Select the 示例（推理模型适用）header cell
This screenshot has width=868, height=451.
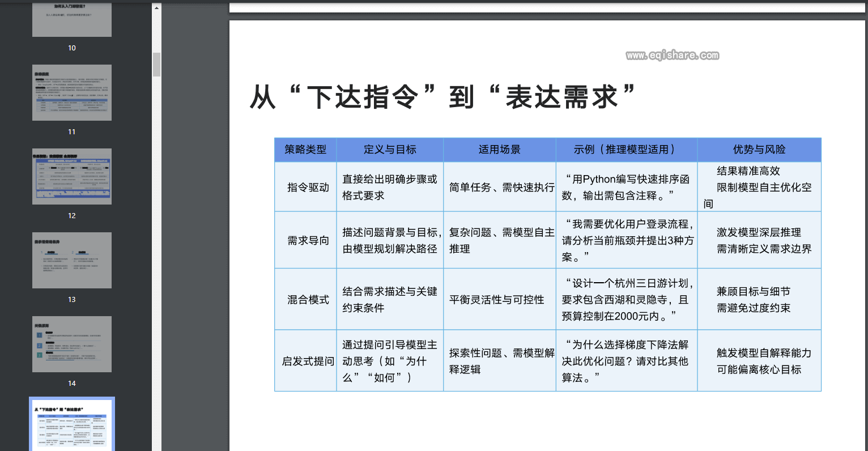(626, 150)
